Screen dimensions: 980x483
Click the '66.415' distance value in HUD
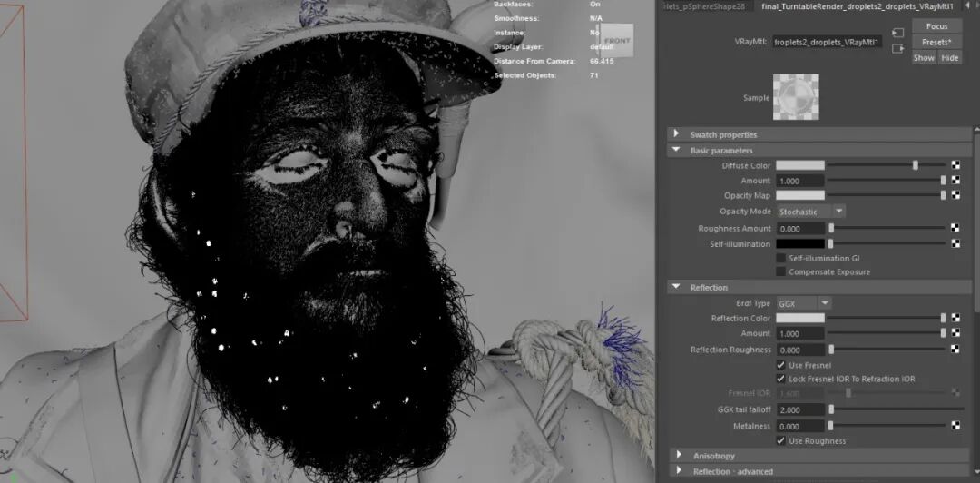pyautogui.click(x=602, y=62)
